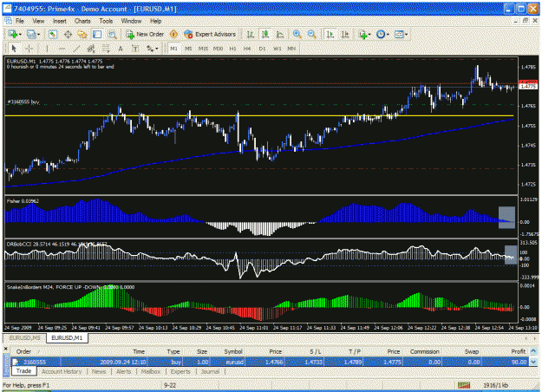
Task: Open the Indicators list icon
Action: (362, 34)
